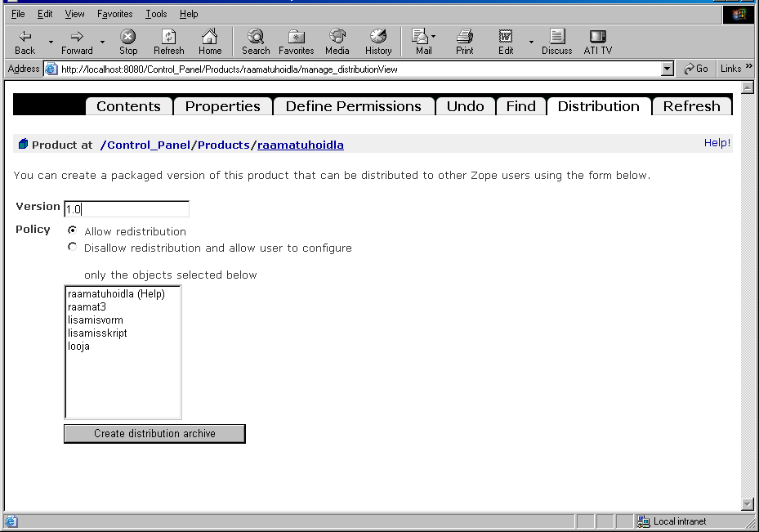Viewport: 759px width, 532px height.
Task: Open the Favorites menu in menu bar
Action: point(114,14)
